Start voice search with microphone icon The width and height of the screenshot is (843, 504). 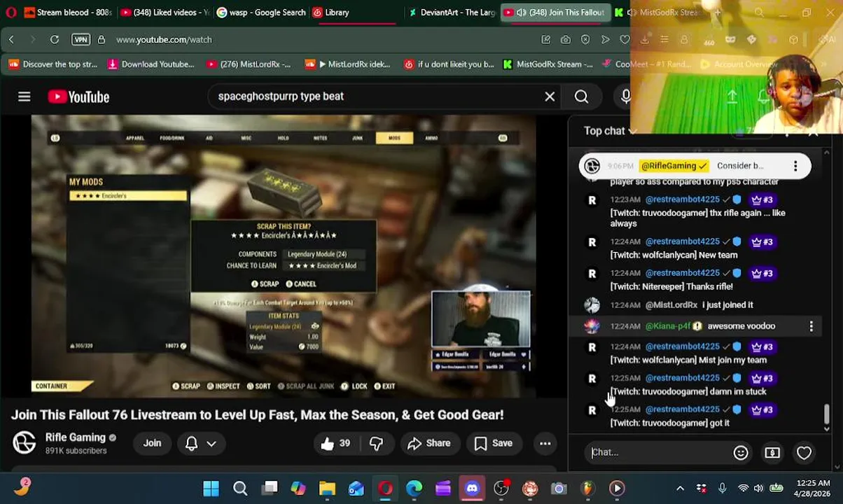coord(625,97)
